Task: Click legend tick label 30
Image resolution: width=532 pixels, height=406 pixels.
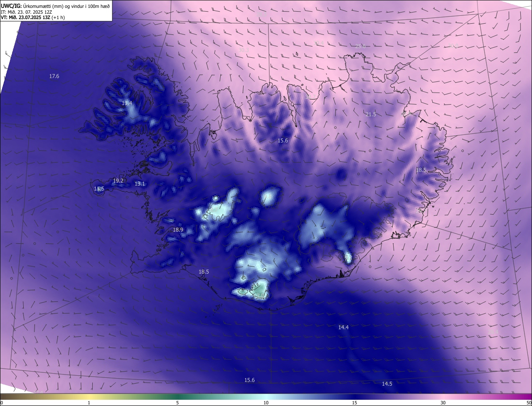Action: click(x=443, y=403)
